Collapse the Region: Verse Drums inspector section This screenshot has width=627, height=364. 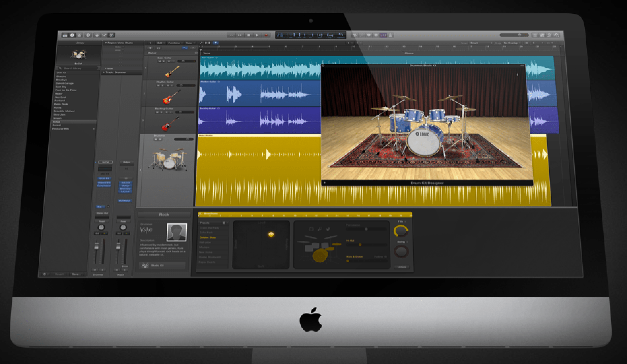point(106,43)
